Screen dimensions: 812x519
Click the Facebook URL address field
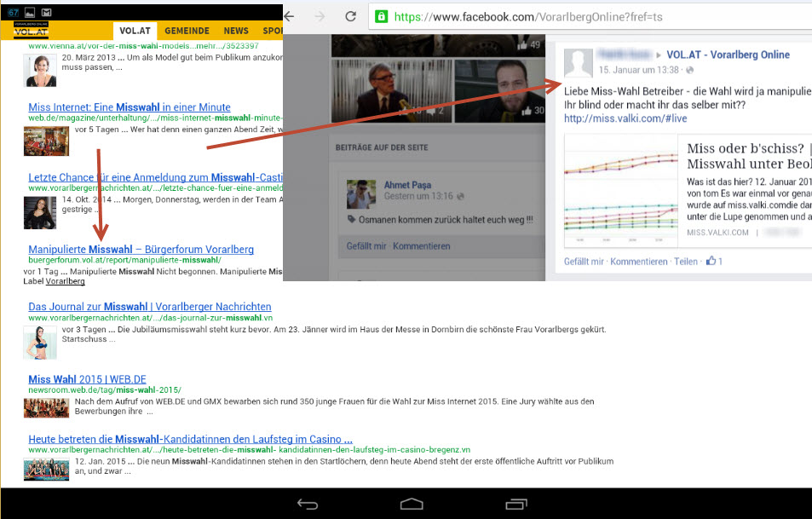(590, 16)
